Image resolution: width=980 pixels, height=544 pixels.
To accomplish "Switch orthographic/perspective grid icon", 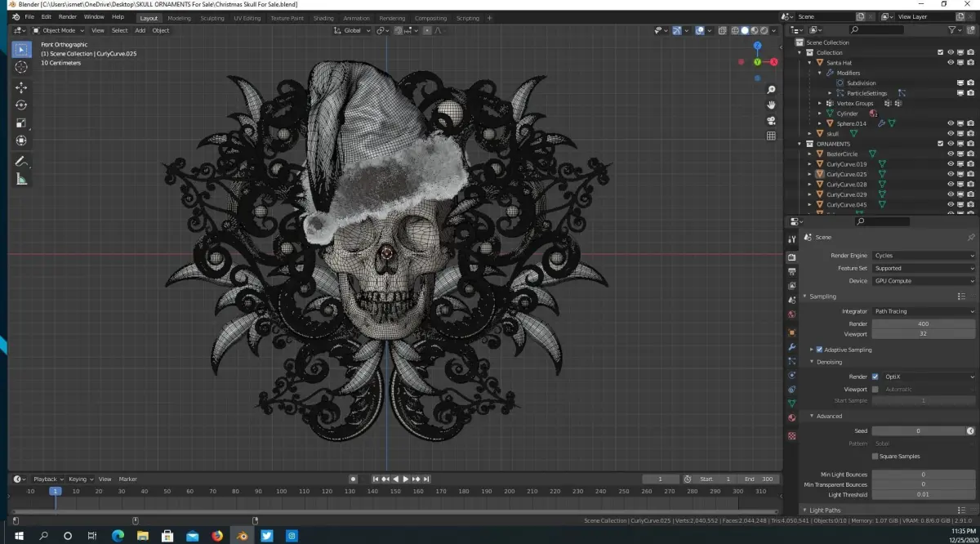I will pos(771,136).
